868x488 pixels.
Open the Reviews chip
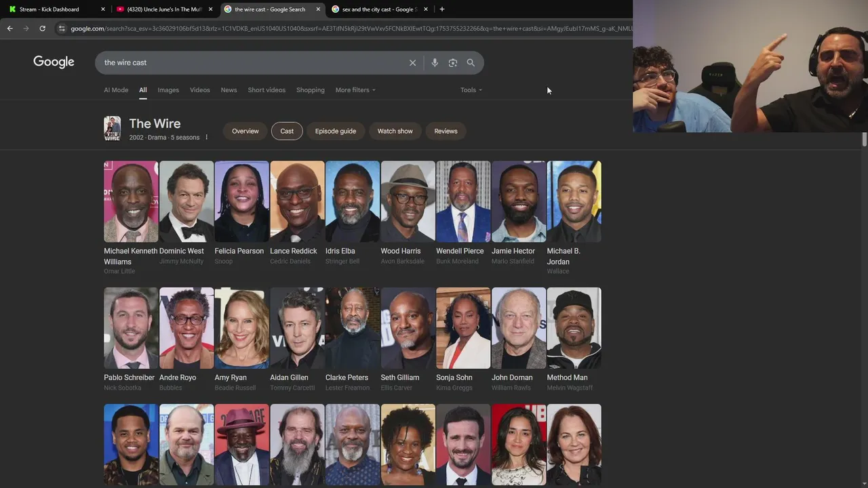(x=446, y=131)
